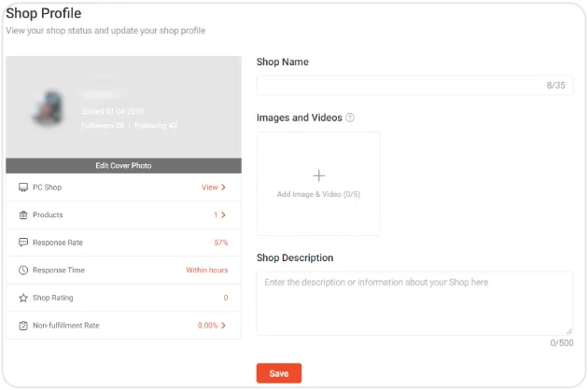Click the PC Shop monitor icon
588x390 pixels.
[23, 188]
